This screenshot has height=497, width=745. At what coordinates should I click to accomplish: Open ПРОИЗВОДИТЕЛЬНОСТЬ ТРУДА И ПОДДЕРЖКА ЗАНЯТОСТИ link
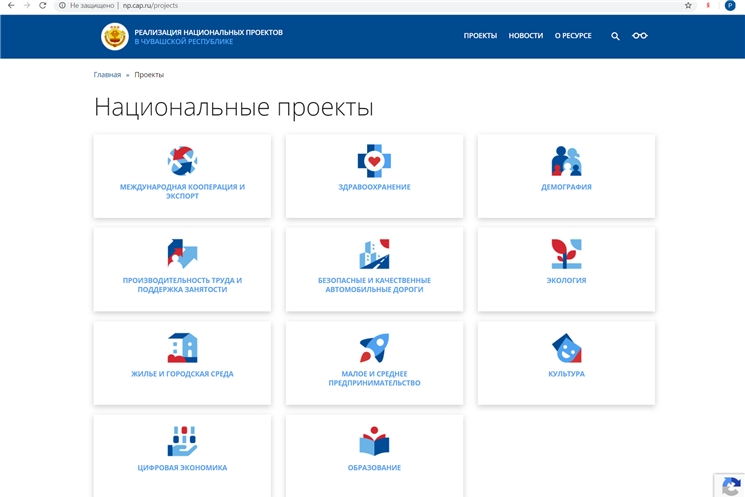[182, 285]
